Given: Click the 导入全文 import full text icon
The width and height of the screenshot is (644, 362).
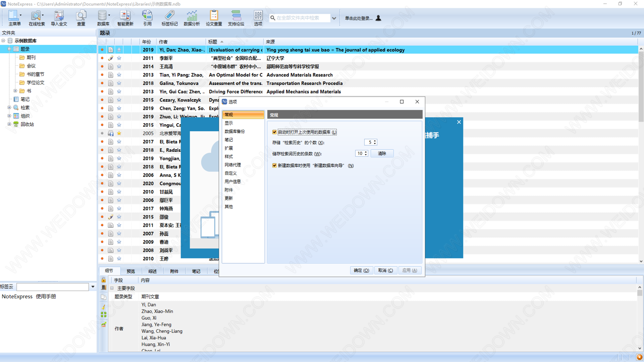Looking at the screenshot, I should click(59, 18).
